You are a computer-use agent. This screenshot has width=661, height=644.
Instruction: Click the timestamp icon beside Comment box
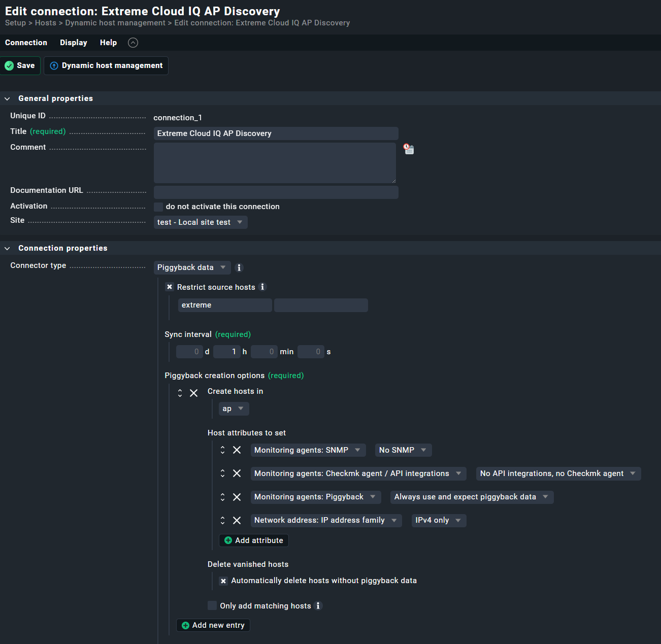point(409,149)
